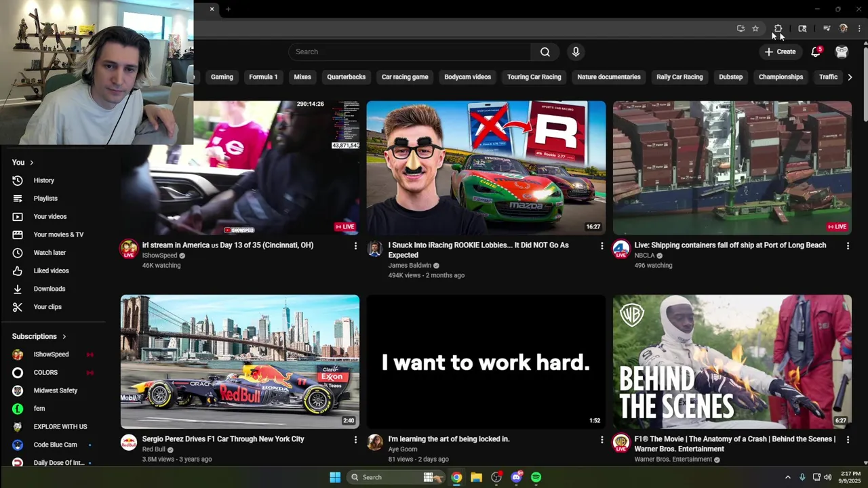Image resolution: width=868 pixels, height=488 pixels.
Task: Click the Google Lens search icon in the toolbar
Action: coord(802,28)
